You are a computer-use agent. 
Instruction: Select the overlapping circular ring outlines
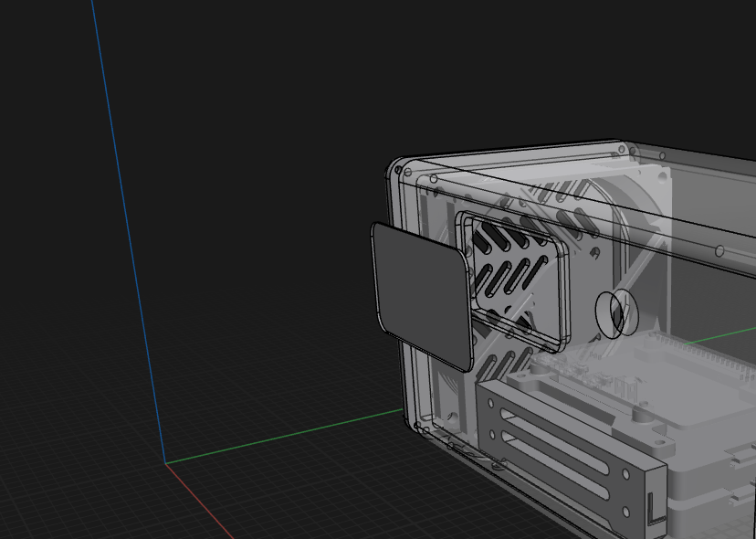click(616, 313)
